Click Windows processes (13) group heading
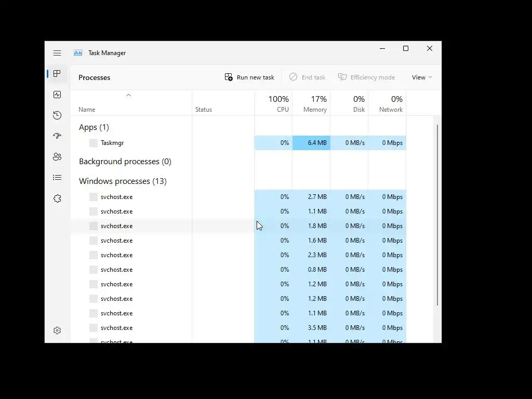 tap(123, 181)
